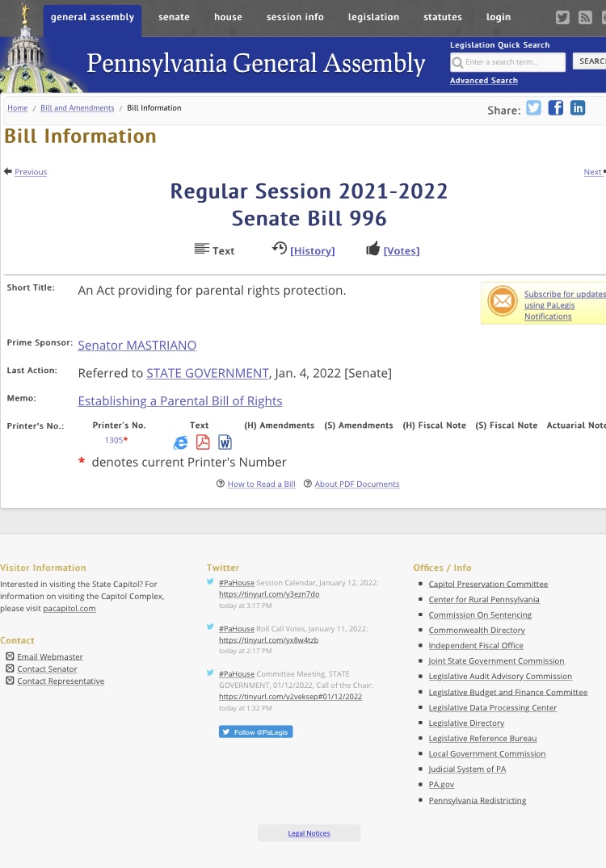606x868 pixels.
Task: Open the session info menu
Action: pos(295,17)
